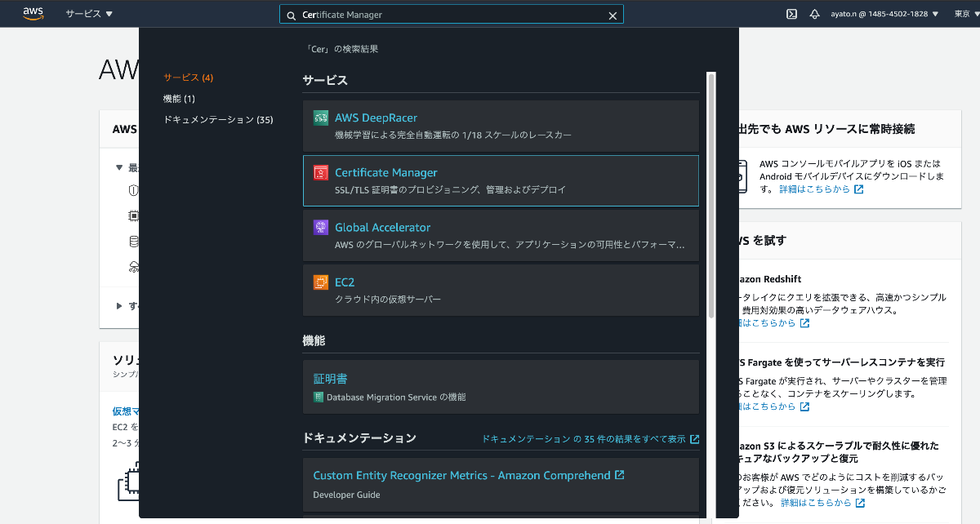
Task: Click the Developer Guide label
Action: (x=346, y=495)
